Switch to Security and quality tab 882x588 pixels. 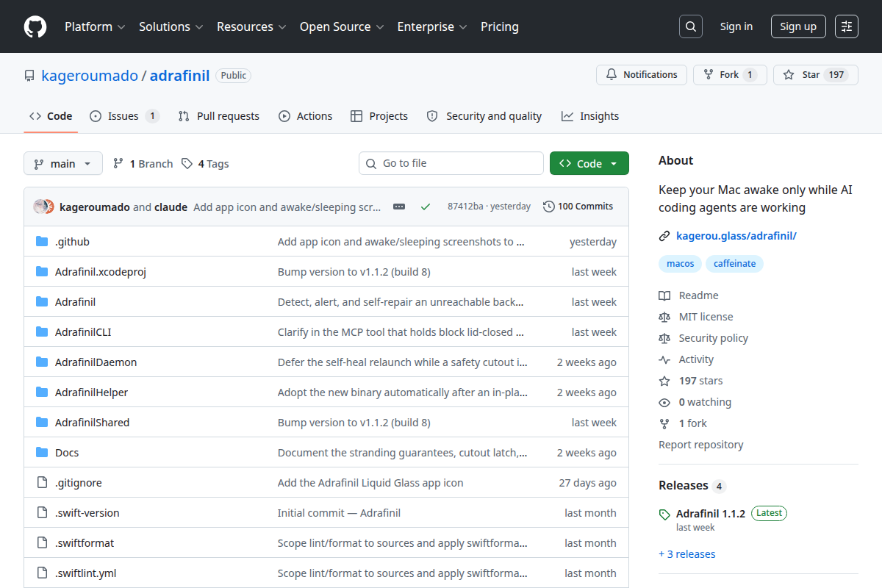point(484,116)
